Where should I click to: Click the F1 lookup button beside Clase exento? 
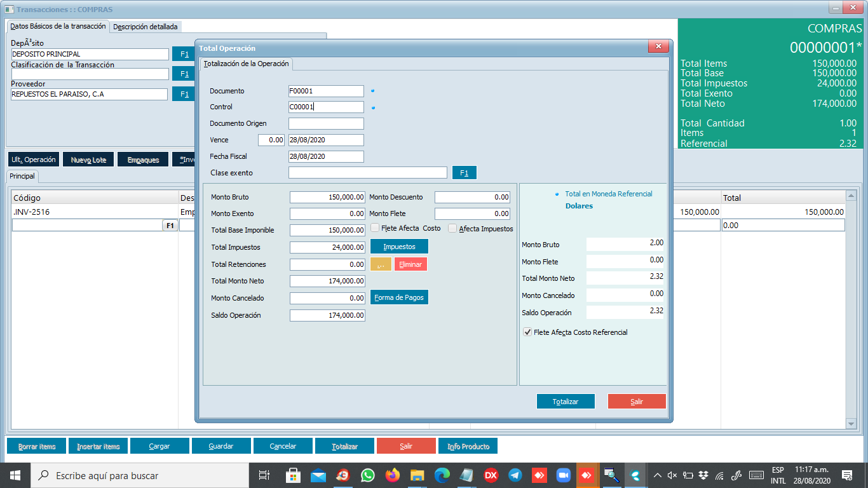pos(464,173)
